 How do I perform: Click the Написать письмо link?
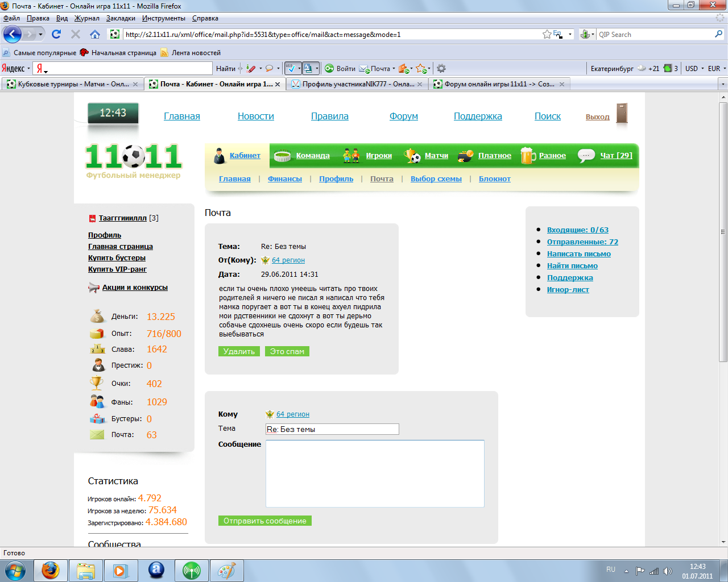tap(578, 254)
